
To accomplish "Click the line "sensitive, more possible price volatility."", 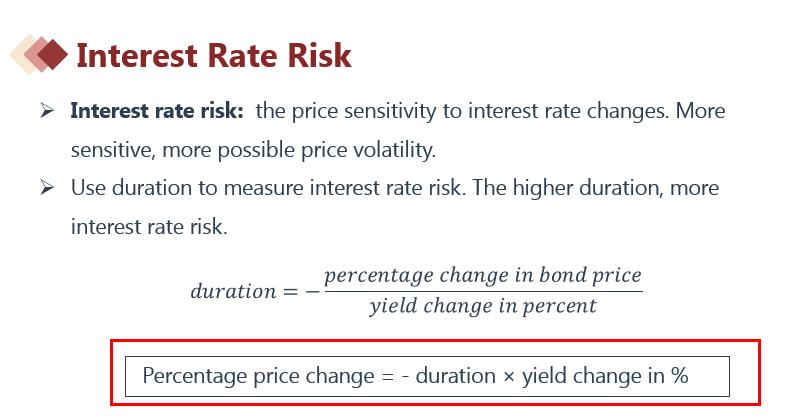I will tap(253, 150).
